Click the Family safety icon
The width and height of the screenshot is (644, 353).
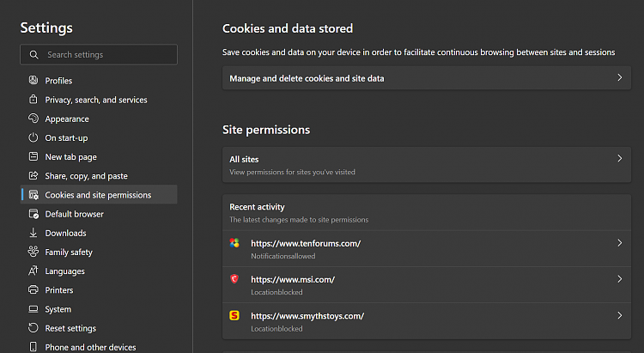33,252
